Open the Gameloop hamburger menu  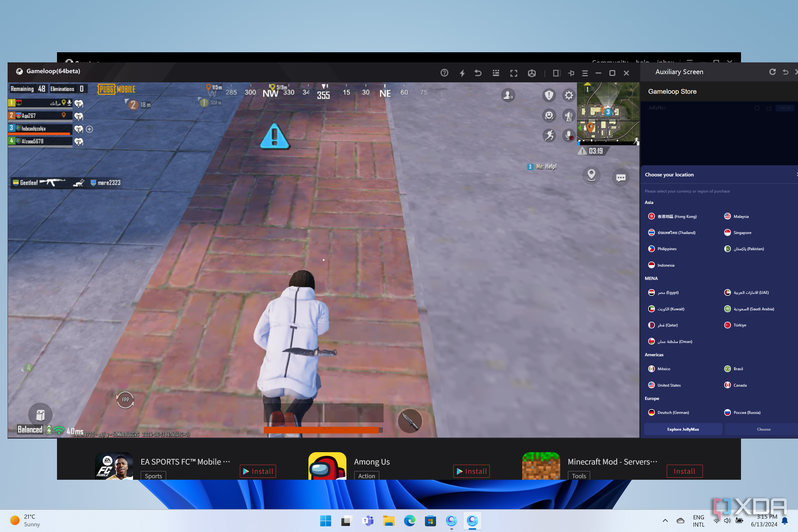[585, 73]
